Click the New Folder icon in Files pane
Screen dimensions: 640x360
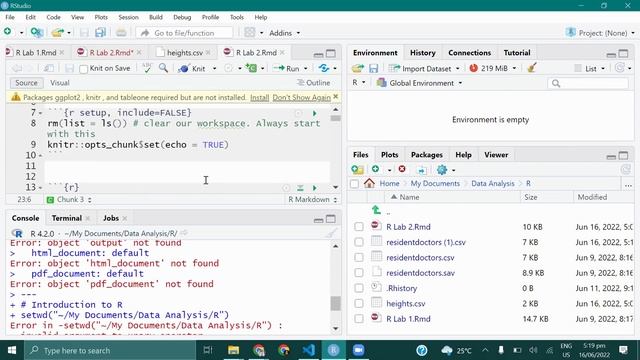point(357,169)
